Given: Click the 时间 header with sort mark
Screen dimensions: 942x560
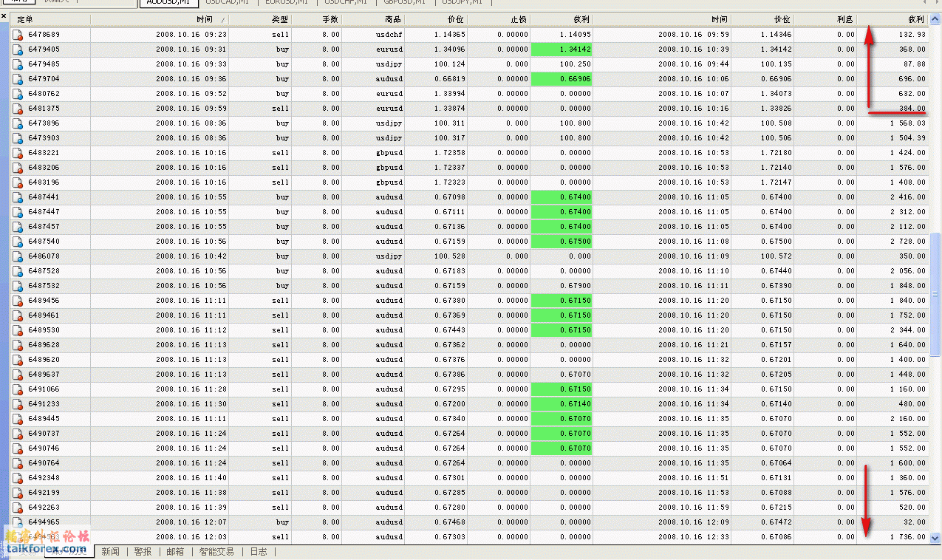Looking at the screenshot, I should coord(160,19).
